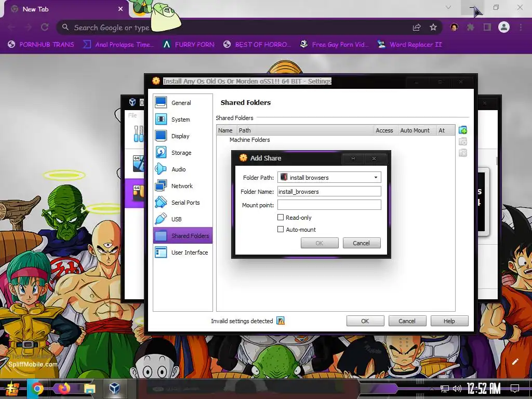The image size is (532, 399).
Task: Open File Explorer from the taskbar
Action: 89,389
